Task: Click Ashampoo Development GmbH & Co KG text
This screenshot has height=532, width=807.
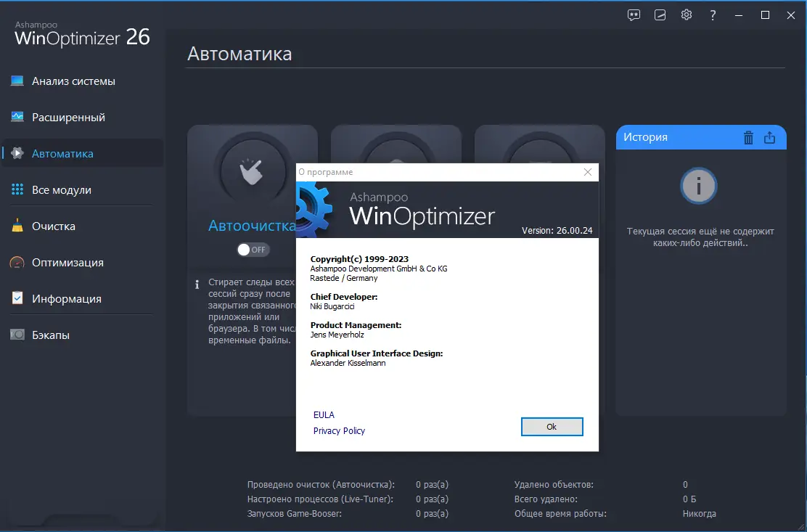Action: point(379,269)
